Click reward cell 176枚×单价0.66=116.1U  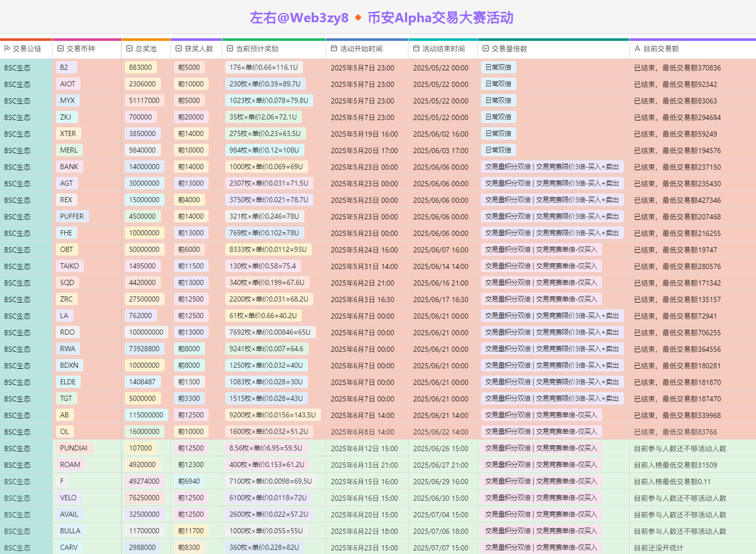click(x=264, y=67)
